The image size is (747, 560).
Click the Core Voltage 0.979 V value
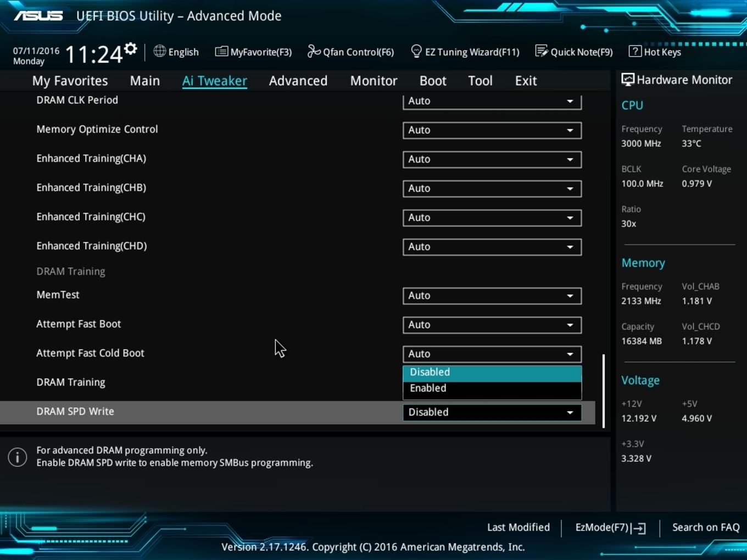[x=697, y=183]
